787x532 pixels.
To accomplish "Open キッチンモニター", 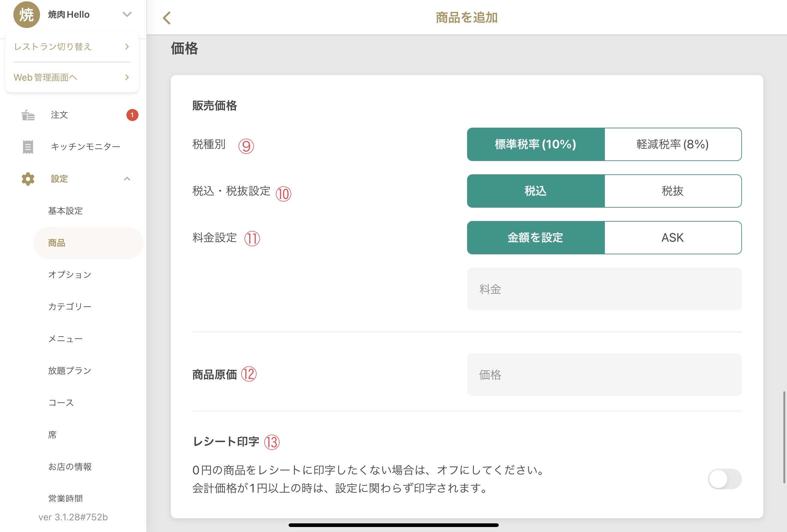I will tap(86, 147).
